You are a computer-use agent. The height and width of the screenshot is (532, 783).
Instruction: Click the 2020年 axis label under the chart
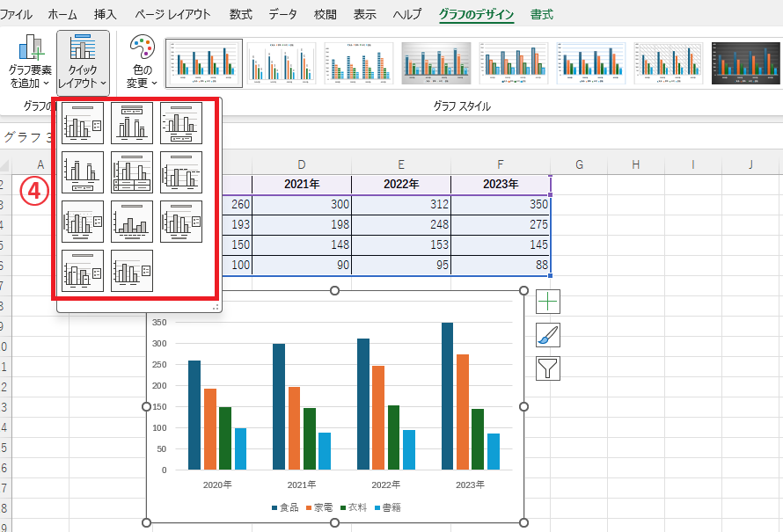pyautogui.click(x=217, y=485)
